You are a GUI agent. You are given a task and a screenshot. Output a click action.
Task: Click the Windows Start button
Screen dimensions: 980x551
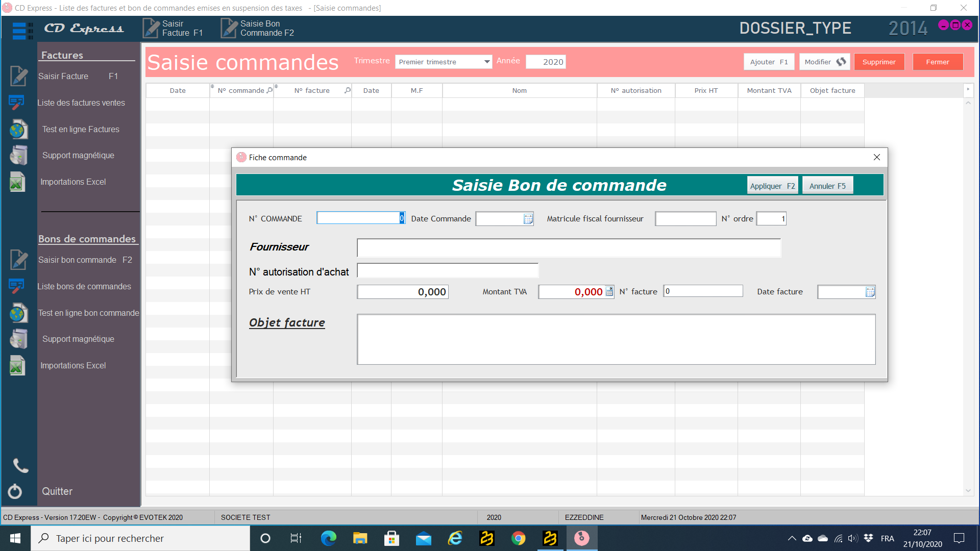[15, 538]
